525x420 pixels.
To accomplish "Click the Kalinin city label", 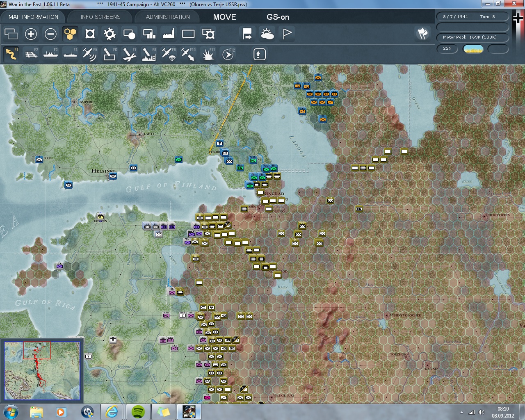I will (x=431, y=369).
